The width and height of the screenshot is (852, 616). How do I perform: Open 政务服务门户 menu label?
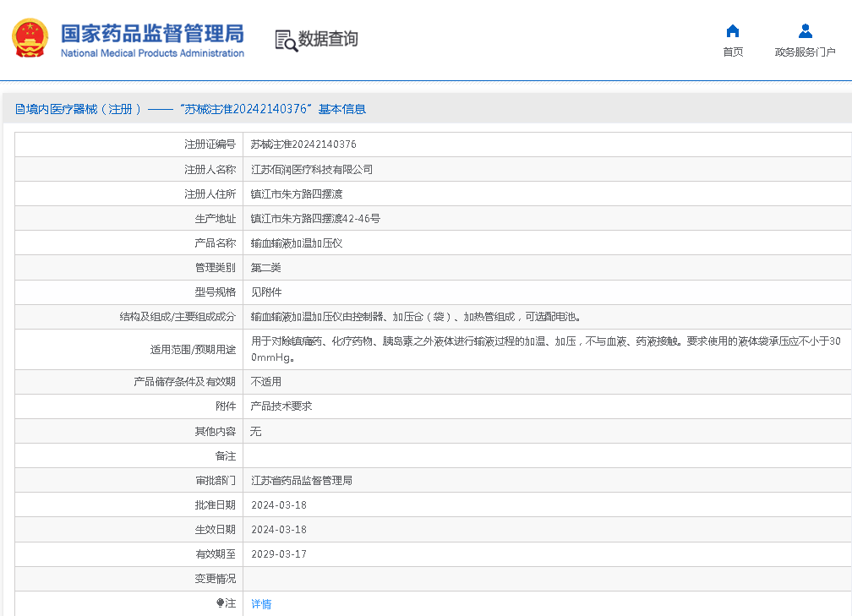tap(805, 52)
